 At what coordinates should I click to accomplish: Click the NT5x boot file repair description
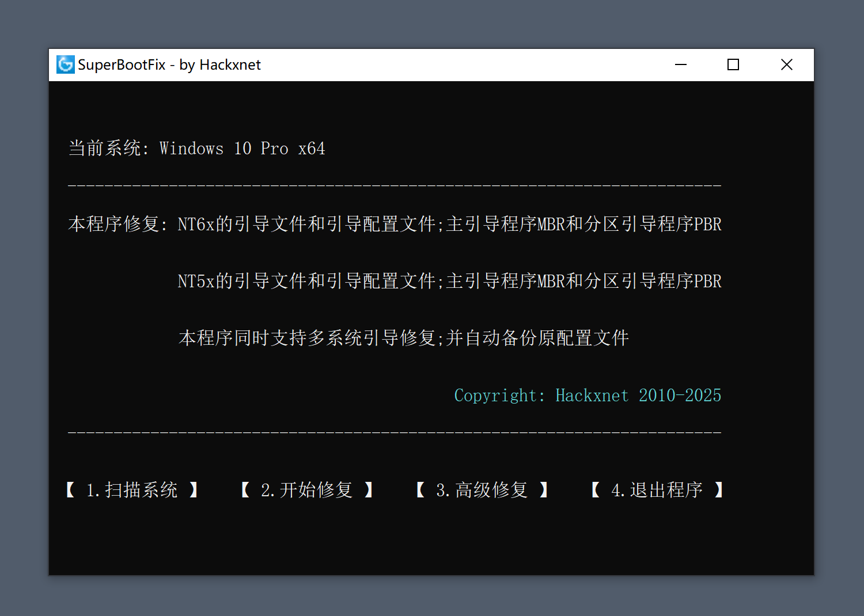449,281
